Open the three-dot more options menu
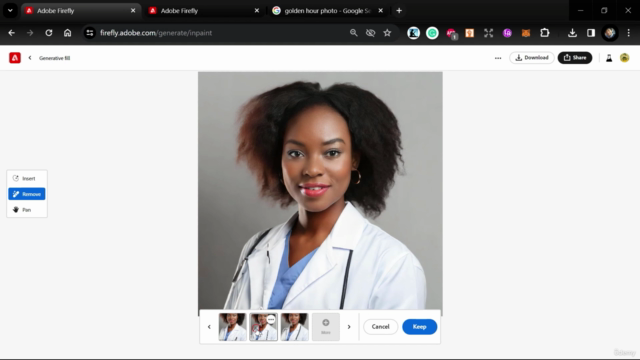640x360 pixels. (x=498, y=58)
